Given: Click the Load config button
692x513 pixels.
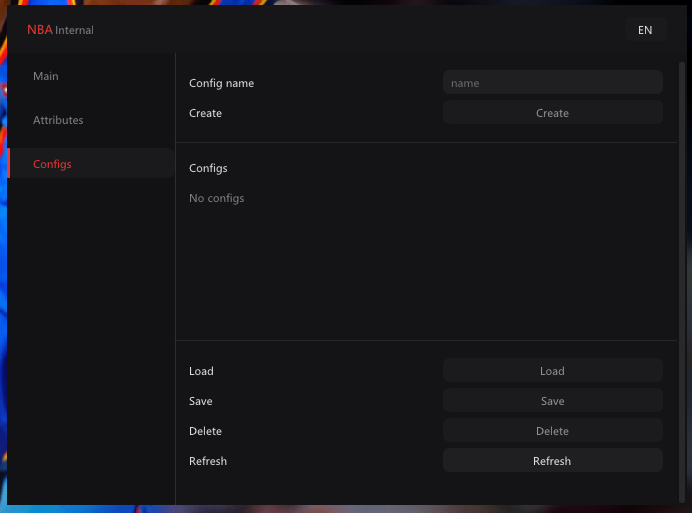Looking at the screenshot, I should [x=553, y=371].
